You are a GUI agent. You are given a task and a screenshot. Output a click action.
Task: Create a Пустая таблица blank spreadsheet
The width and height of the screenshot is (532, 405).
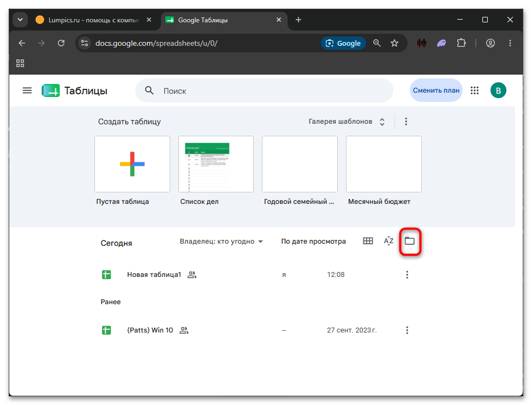tap(133, 164)
